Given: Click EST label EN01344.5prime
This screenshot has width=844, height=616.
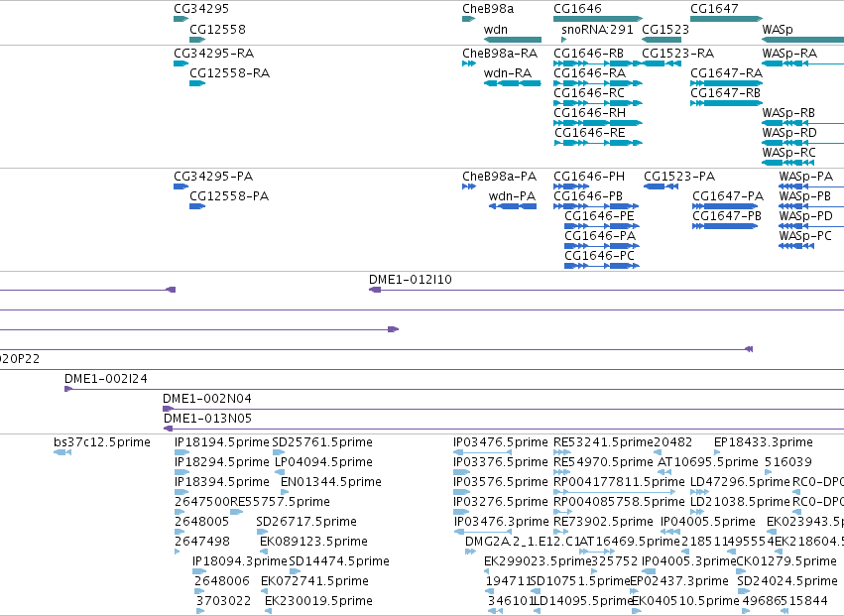Looking at the screenshot, I should (x=331, y=482).
